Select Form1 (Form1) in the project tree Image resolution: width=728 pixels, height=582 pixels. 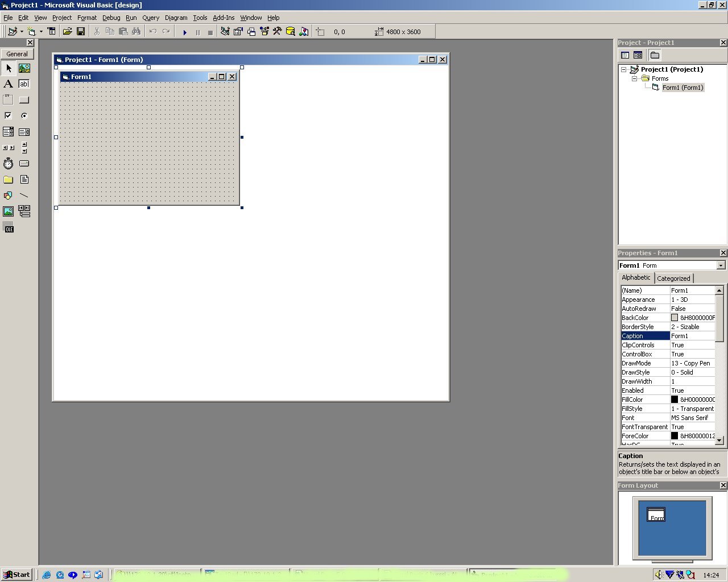pos(682,88)
